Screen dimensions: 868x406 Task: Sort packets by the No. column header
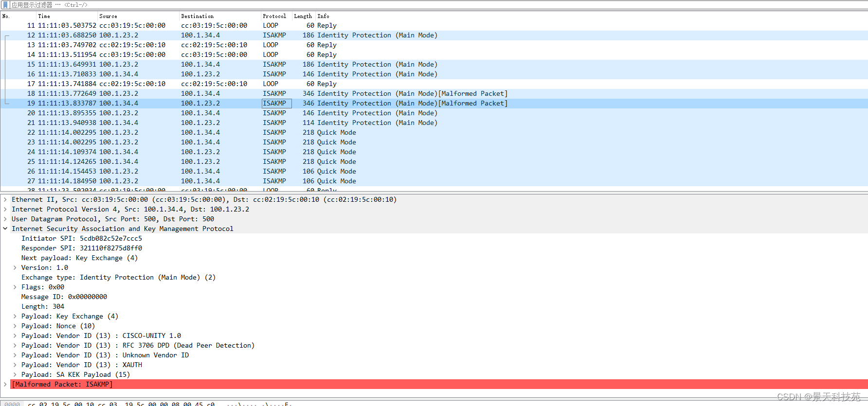6,16
